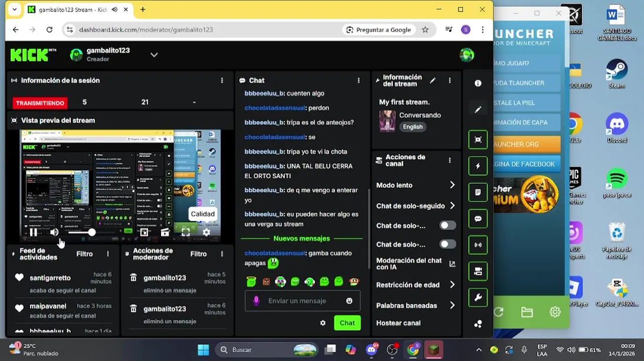Image resolution: width=644 pixels, height=361 pixels.
Task: Open three-dot menu of the Chat panel
Action: pos(359,80)
